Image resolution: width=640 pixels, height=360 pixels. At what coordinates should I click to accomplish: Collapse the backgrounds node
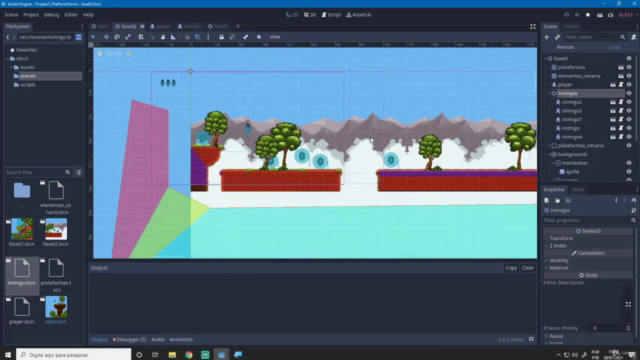click(549, 154)
